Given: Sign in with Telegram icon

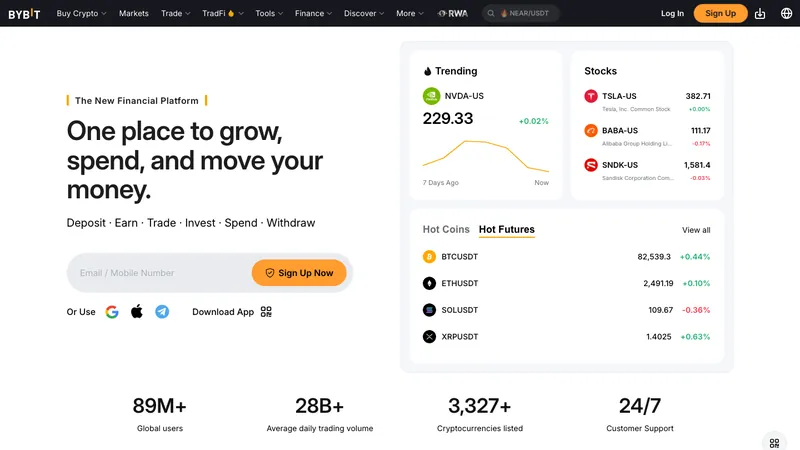Looking at the screenshot, I should (x=162, y=312).
